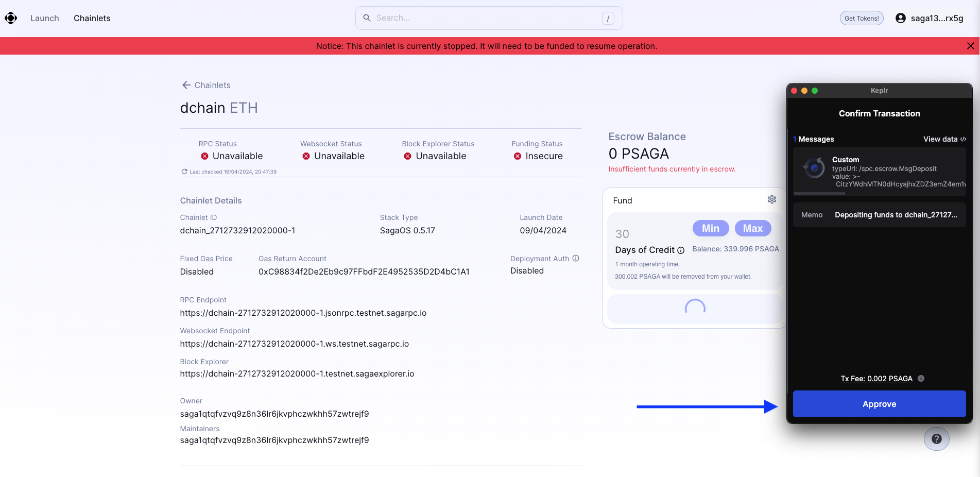Select Max funding amount
The height and width of the screenshot is (477, 980).
point(752,228)
